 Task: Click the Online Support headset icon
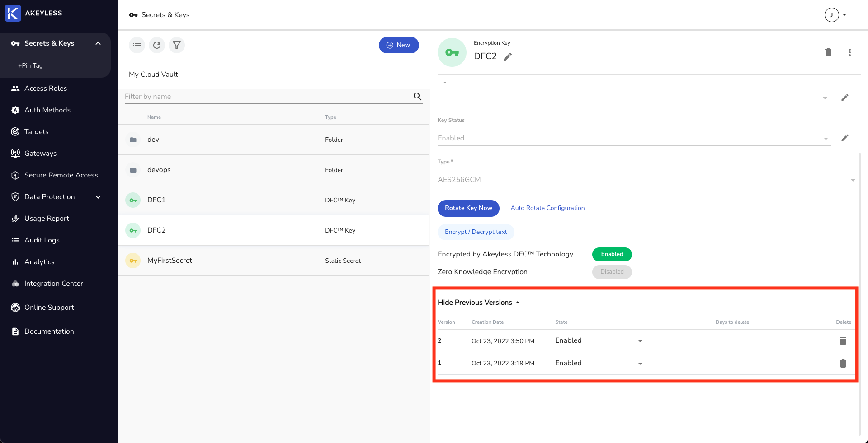[15, 308]
